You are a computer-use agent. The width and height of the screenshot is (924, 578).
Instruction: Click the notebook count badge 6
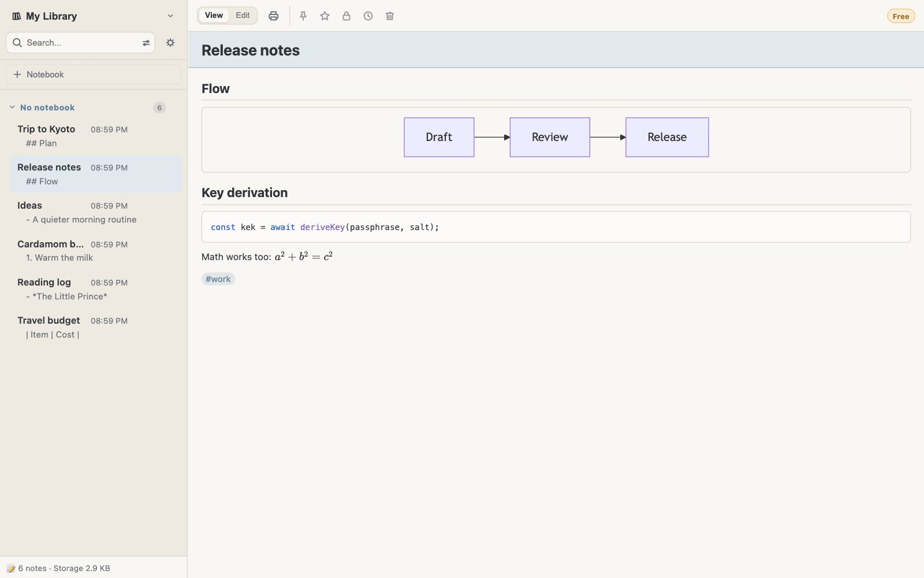pyautogui.click(x=159, y=108)
